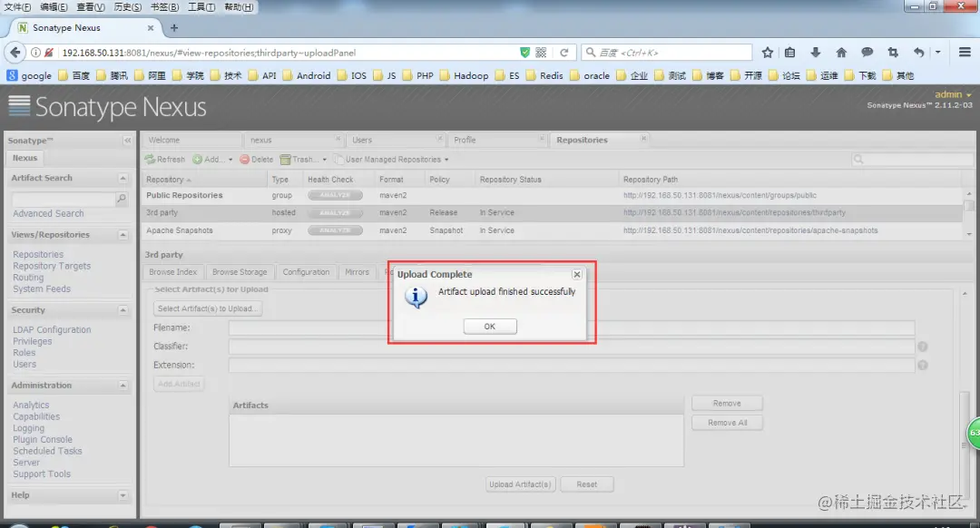Open System Feeds in sidebar
Viewport: 980px width, 528px height.
point(42,289)
